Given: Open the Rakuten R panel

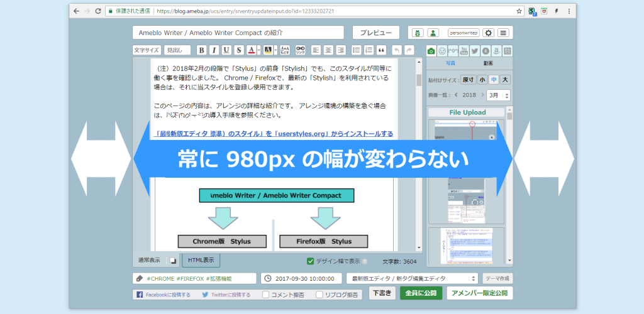Looking at the screenshot, I should [x=486, y=51].
